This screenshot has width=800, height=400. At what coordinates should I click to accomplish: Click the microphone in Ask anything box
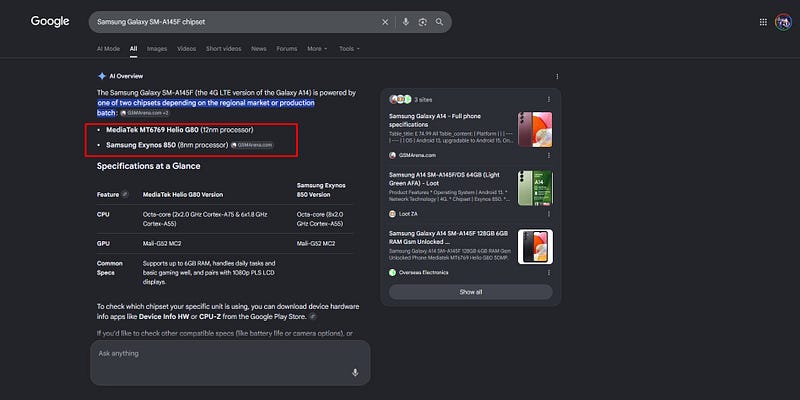point(355,372)
